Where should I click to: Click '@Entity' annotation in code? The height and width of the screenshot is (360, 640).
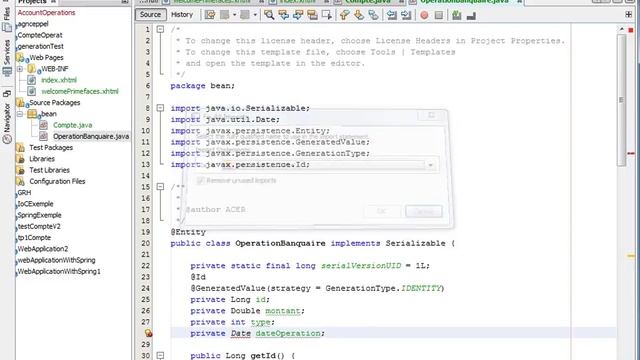[x=188, y=232]
